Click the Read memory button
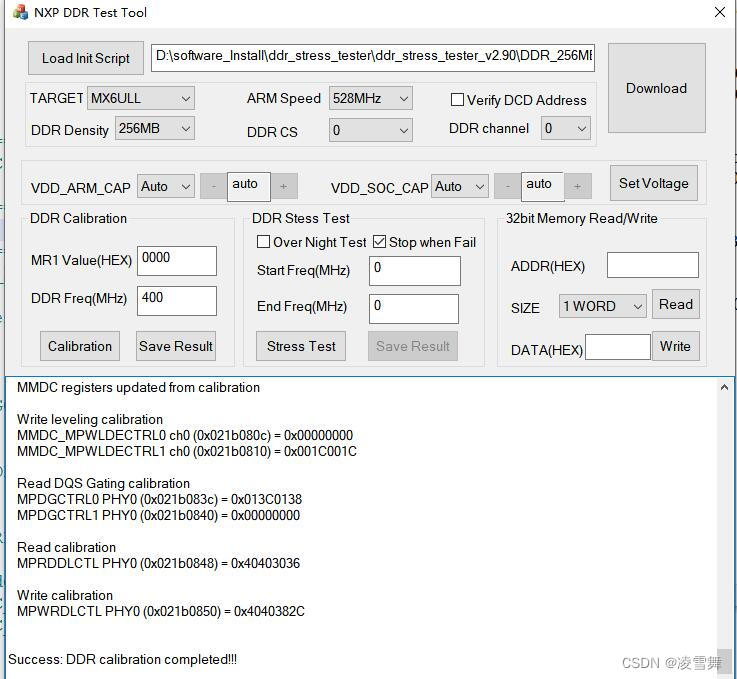The image size is (737, 679). point(675,304)
